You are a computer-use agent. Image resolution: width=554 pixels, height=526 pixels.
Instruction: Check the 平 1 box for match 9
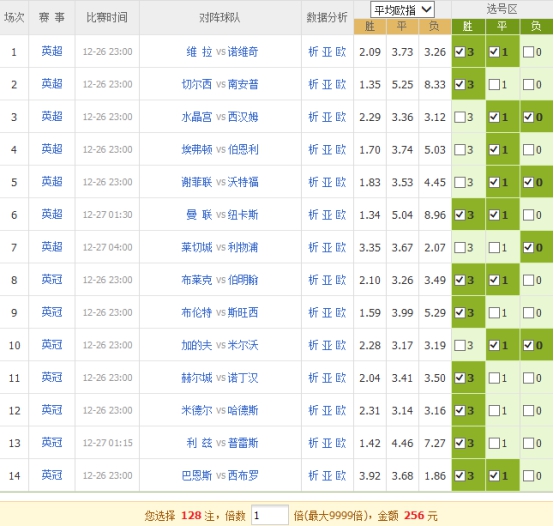(494, 313)
